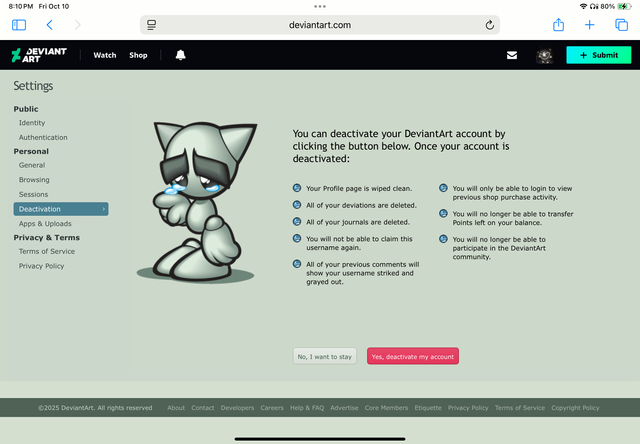
Task: Open the About footer link
Action: pos(176,408)
